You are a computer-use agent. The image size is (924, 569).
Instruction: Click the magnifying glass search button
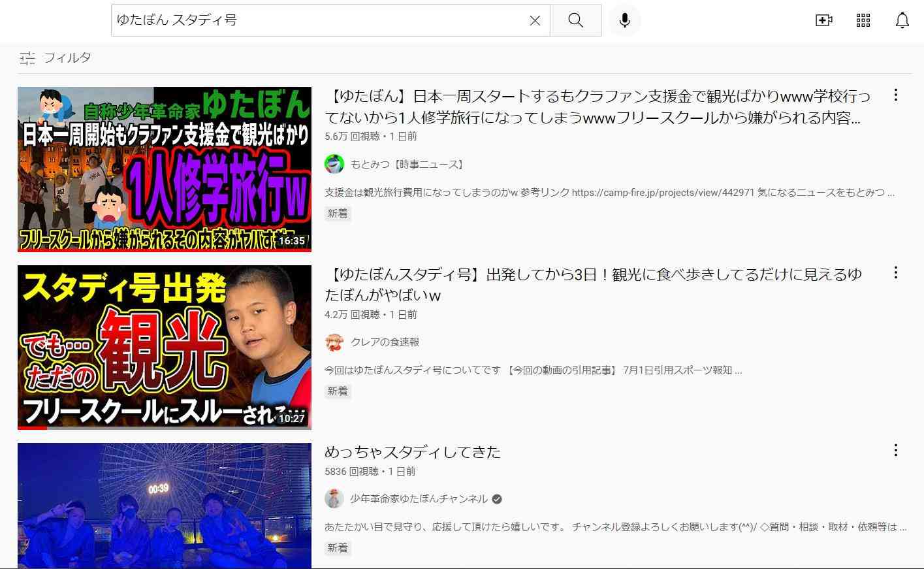click(x=575, y=20)
